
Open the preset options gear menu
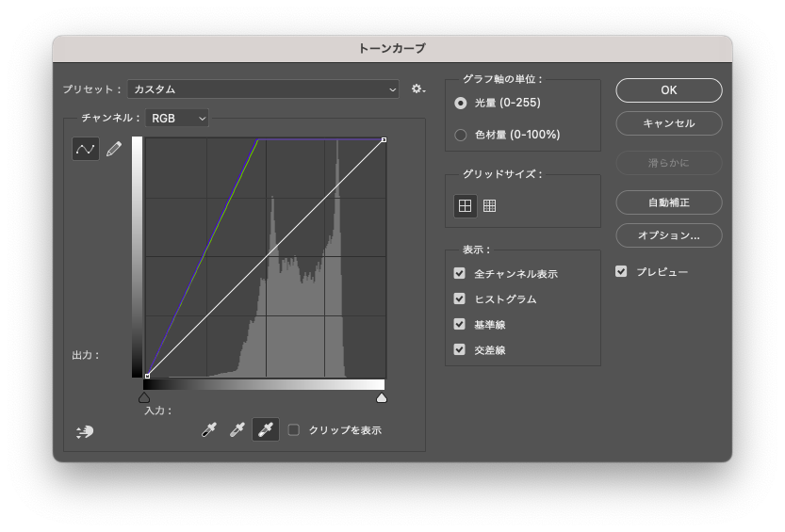[418, 89]
